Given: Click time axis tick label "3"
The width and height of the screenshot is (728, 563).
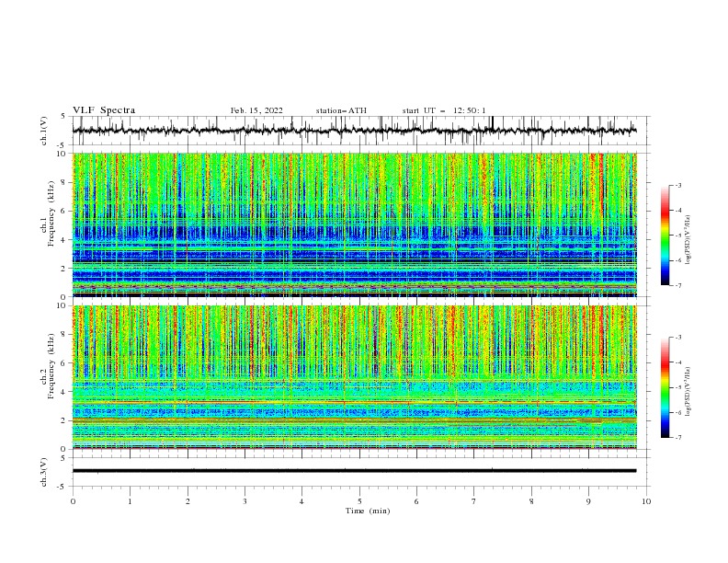Looking at the screenshot, I should click(x=245, y=501).
